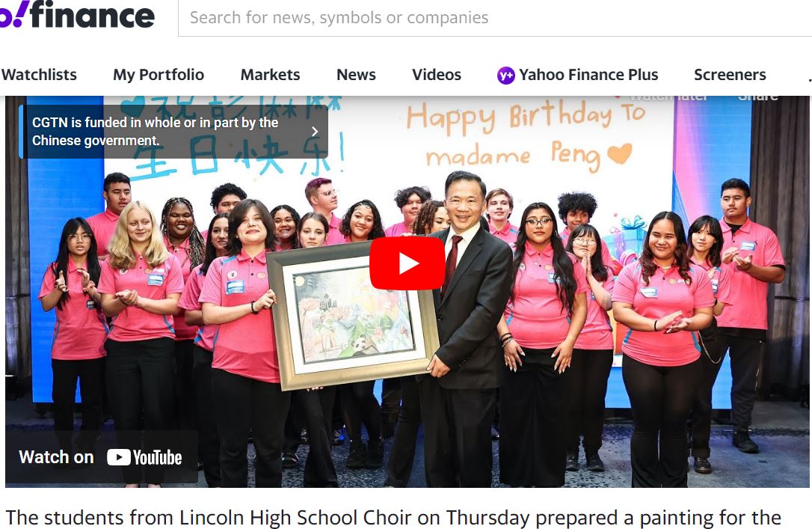This screenshot has height=529, width=812.
Task: Click the Yahoo Finance logo
Action: (x=78, y=16)
